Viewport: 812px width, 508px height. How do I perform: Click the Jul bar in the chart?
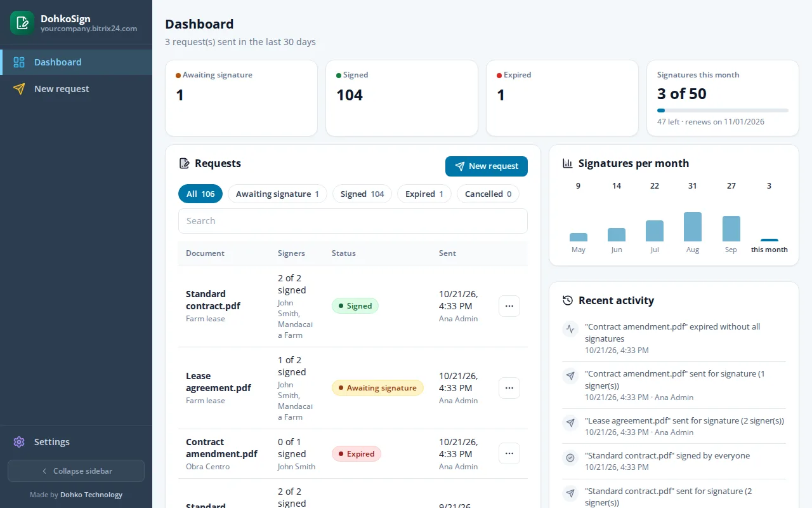click(x=655, y=231)
